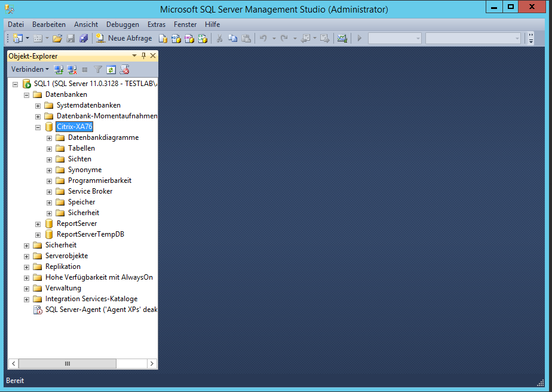Click the Stop script red-X icon in Objekt-Explorer
The width and height of the screenshot is (552, 392).
[x=124, y=70]
